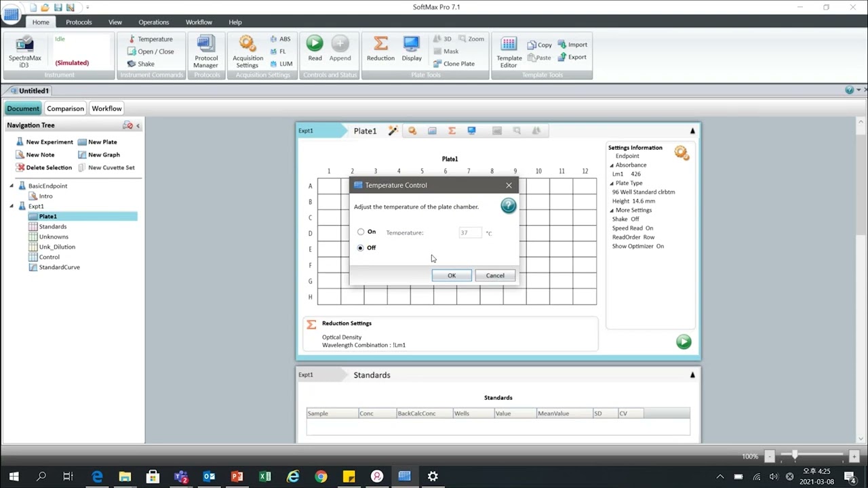This screenshot has width=868, height=488.
Task: Open Display in the Plate Tools ribbon group
Action: 412,49
